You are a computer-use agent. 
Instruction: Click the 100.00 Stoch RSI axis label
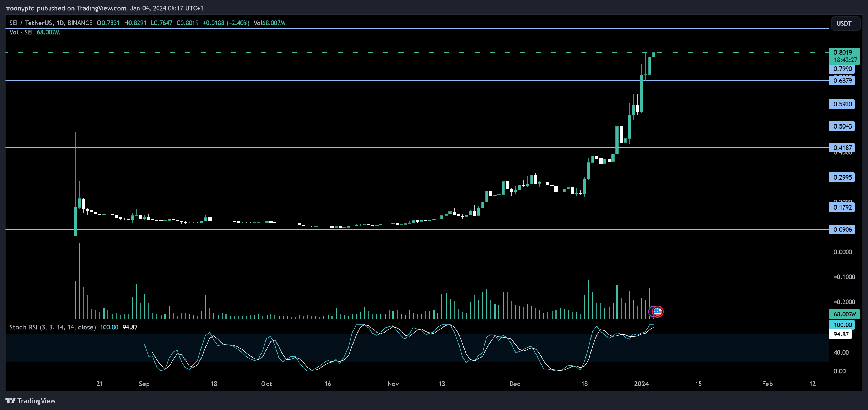click(842, 325)
